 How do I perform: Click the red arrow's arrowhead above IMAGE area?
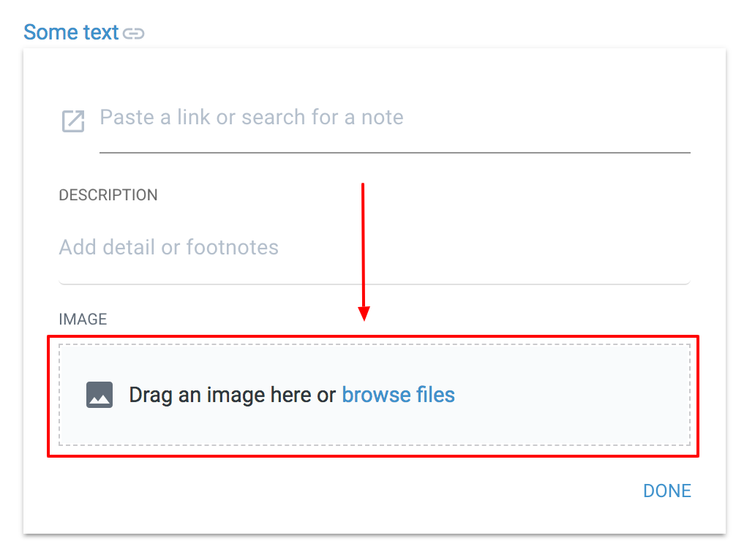pyautogui.click(x=364, y=314)
